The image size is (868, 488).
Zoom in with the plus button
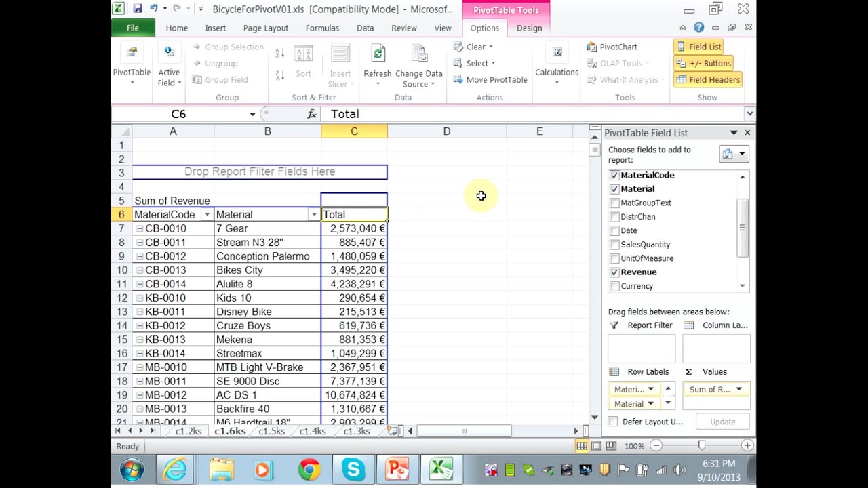[747, 446]
